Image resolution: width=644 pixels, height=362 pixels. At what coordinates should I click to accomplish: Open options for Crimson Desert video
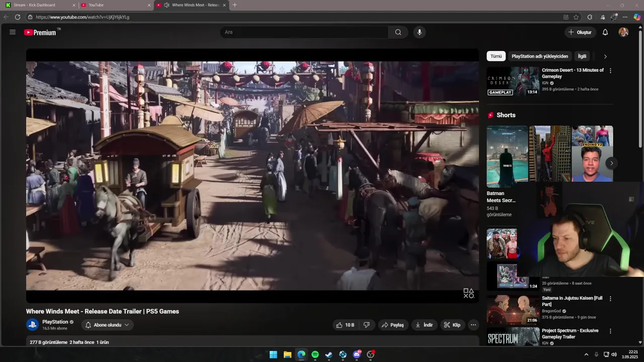(x=610, y=71)
